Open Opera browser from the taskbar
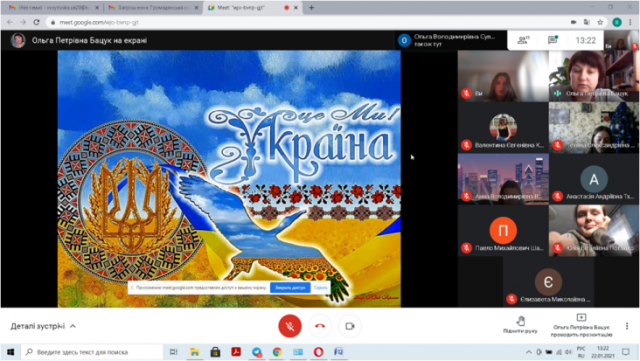 [318, 352]
